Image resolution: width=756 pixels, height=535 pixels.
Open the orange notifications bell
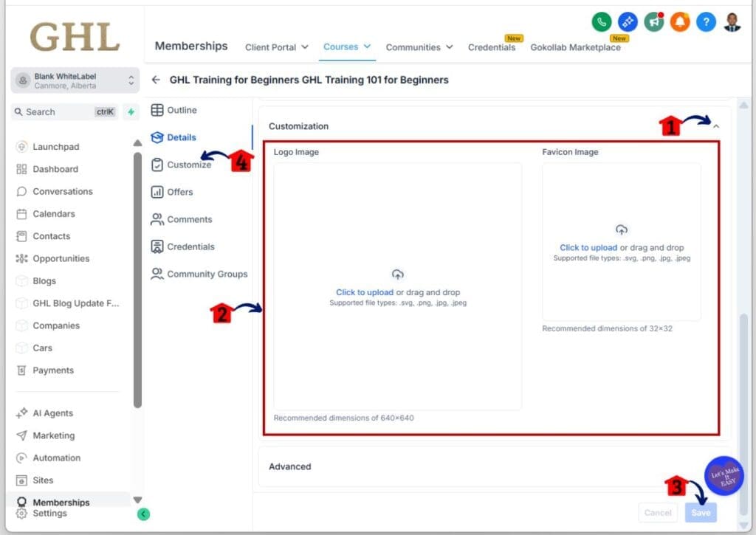(x=679, y=22)
